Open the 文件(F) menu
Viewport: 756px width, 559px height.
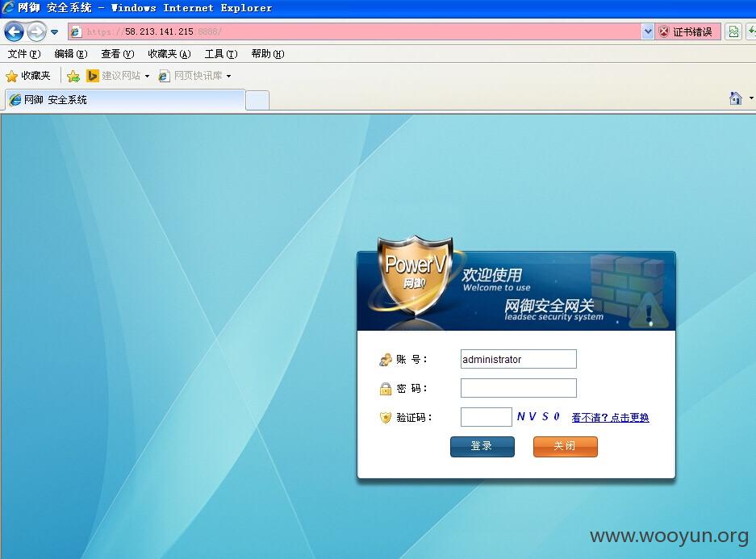click(24, 54)
